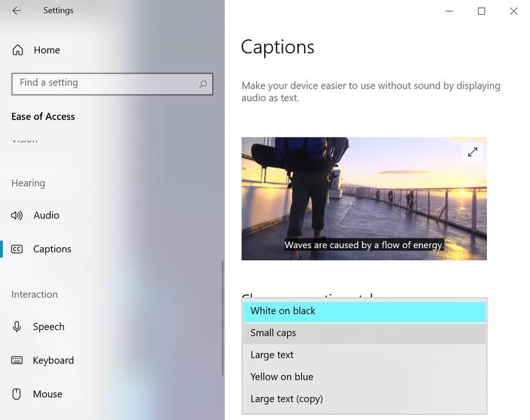
Task: Open Audio settings via the speaker icon
Action: [x=16, y=215]
